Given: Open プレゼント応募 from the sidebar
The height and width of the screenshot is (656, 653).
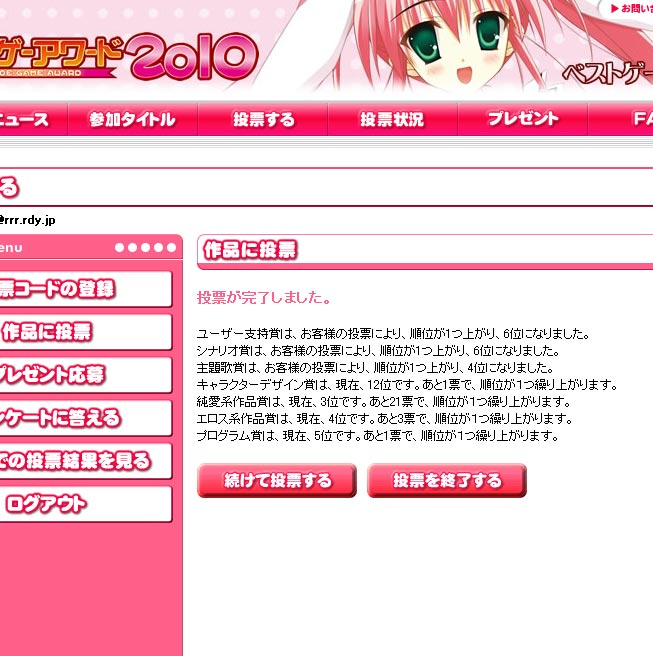Looking at the screenshot, I should pos(85,375).
